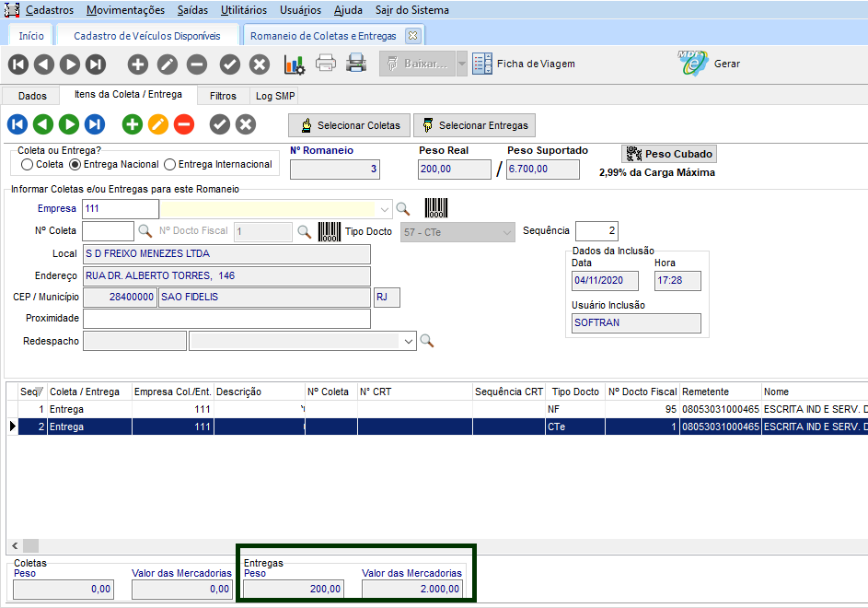Viewport: 868px width, 608px height.
Task: Edit item with orange pencil icon
Action: pos(157,124)
